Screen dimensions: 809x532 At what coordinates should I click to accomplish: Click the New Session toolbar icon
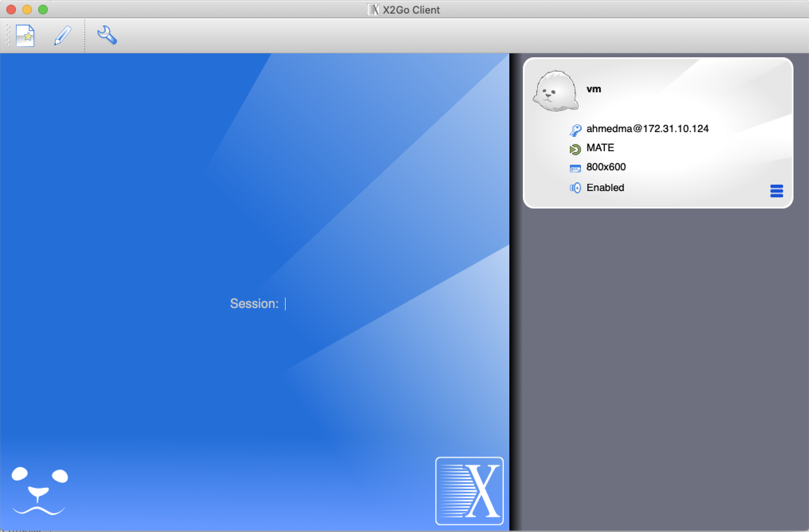25,36
